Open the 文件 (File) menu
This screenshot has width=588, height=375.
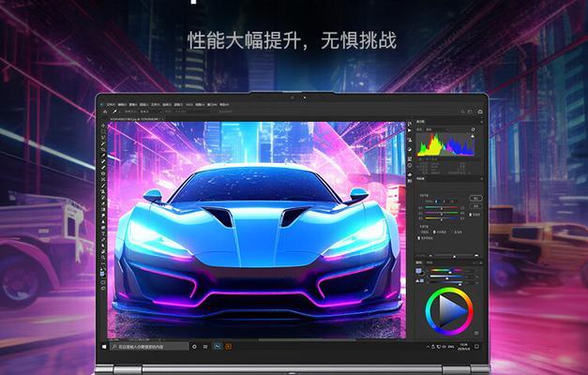[x=111, y=105]
